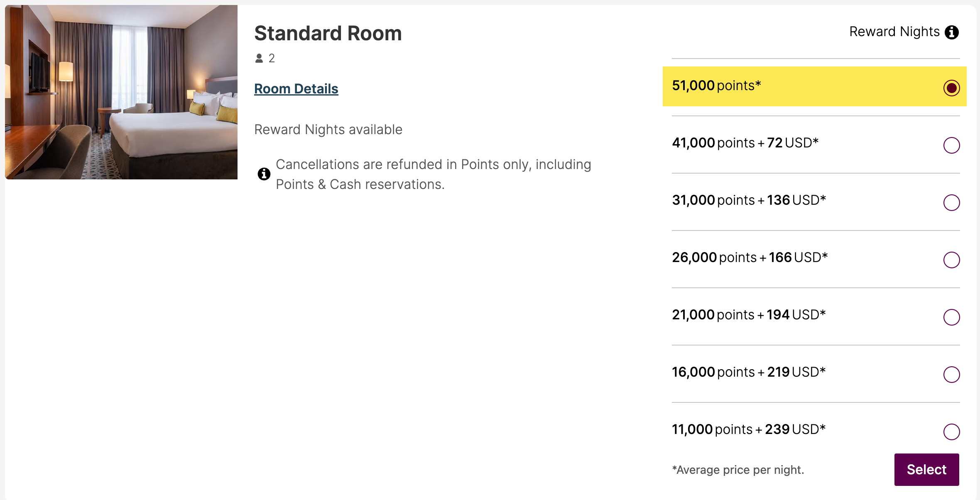Click the cancellation policy info icon
Screen dimensions: 980x500
click(264, 174)
